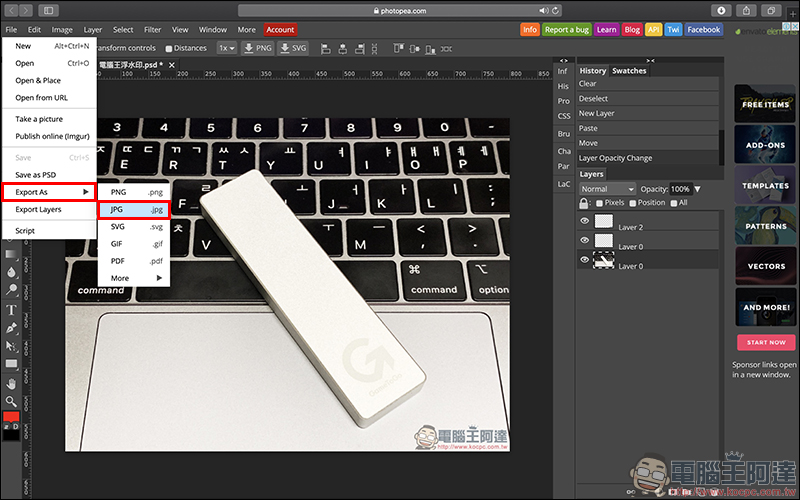The image size is (800, 500).
Task: Click the D default colors icon
Action: pyautogui.click(x=15, y=426)
